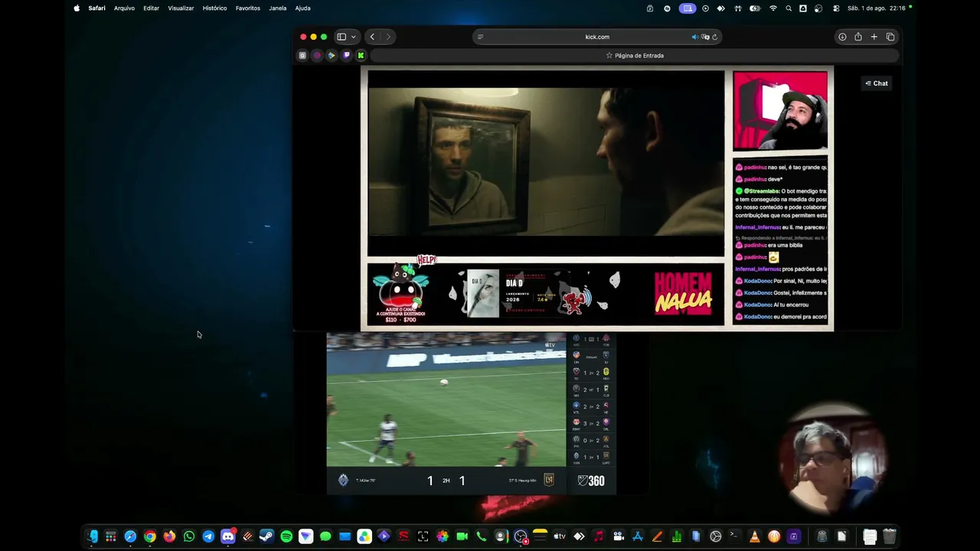Open Launchpad from the dock
Image resolution: width=980 pixels, height=551 pixels.
click(x=111, y=536)
